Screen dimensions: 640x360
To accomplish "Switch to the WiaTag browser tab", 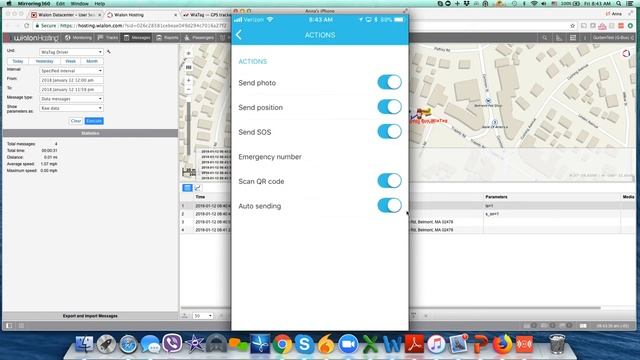I will coord(207,15).
